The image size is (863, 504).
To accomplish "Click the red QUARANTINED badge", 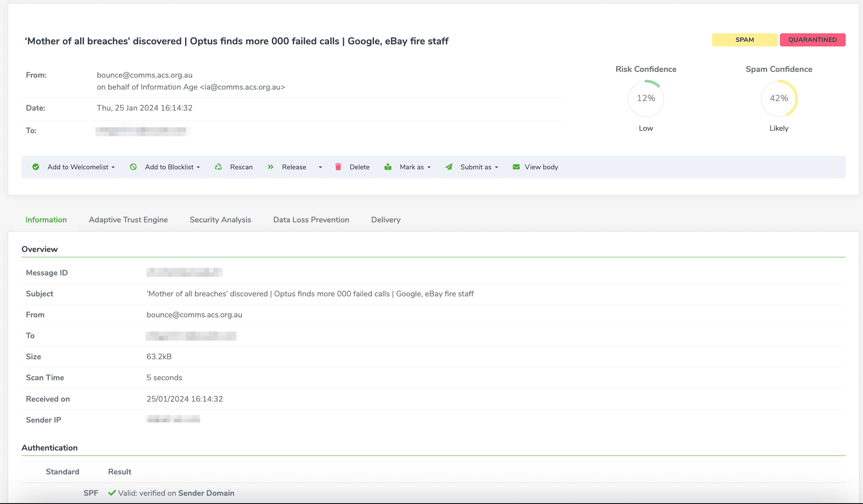I will (x=812, y=40).
